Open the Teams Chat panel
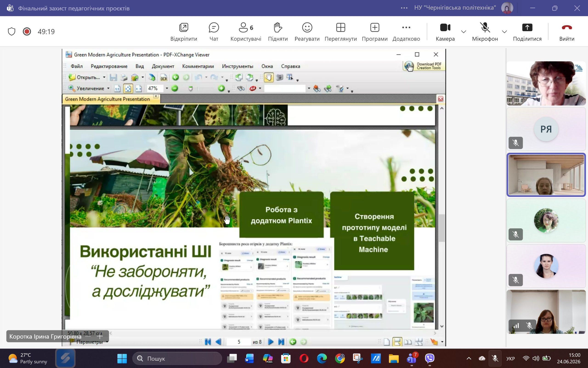This screenshot has width=588, height=368. [x=214, y=32]
